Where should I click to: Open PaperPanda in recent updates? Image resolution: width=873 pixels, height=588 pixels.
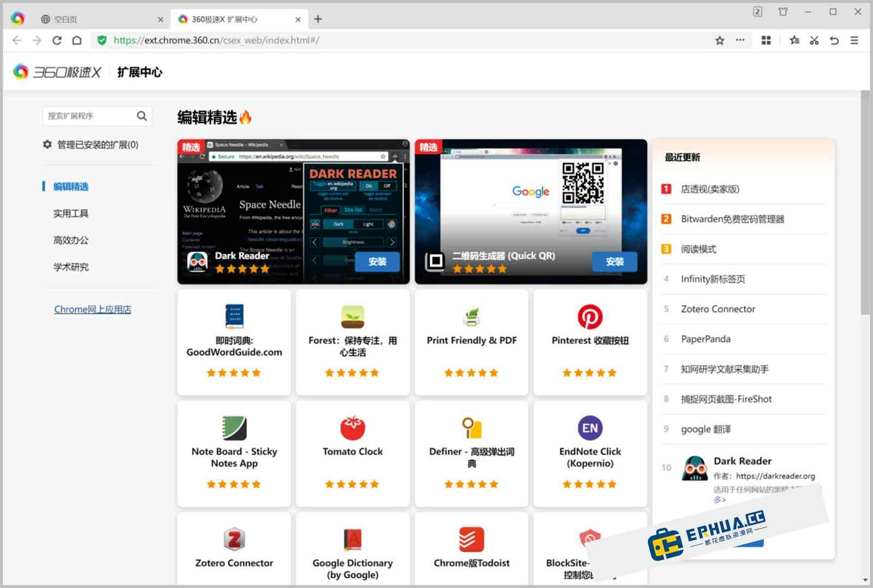coord(743,339)
